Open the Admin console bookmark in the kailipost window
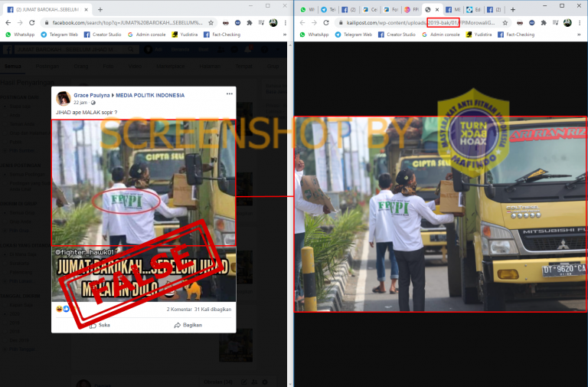Screen dimensions: 588x387 tap(440, 34)
